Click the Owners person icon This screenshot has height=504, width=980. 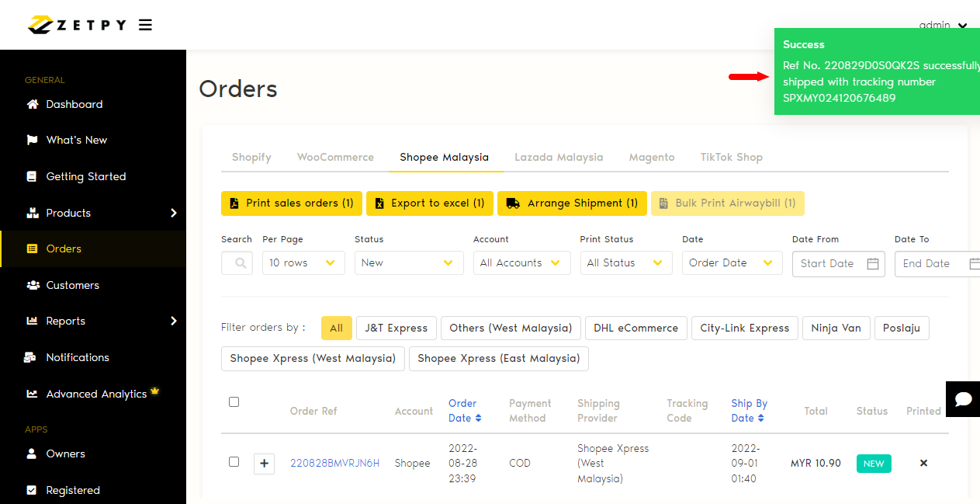(32, 454)
